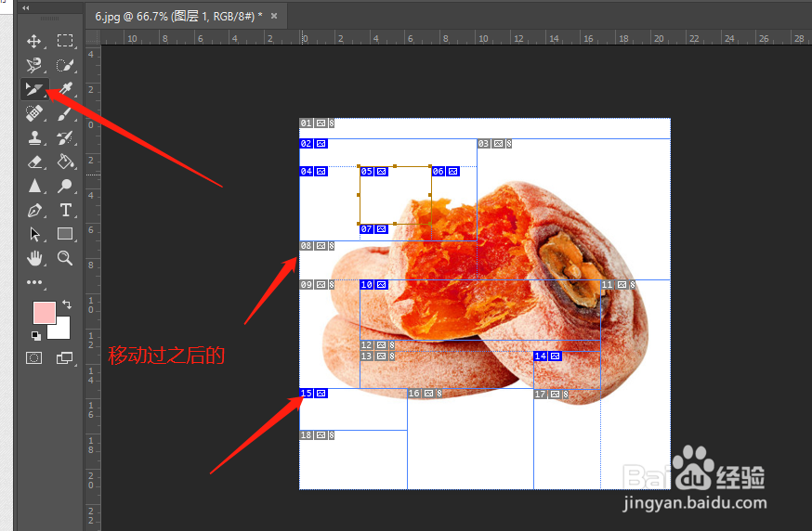Select slice 18 badge
This screenshot has width=812, height=531.
[317, 435]
